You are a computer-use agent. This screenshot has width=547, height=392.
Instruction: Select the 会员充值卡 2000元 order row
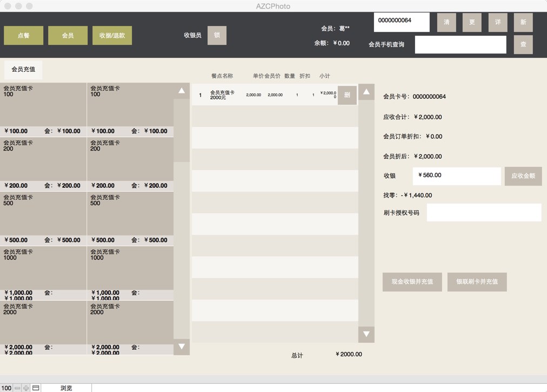point(275,95)
